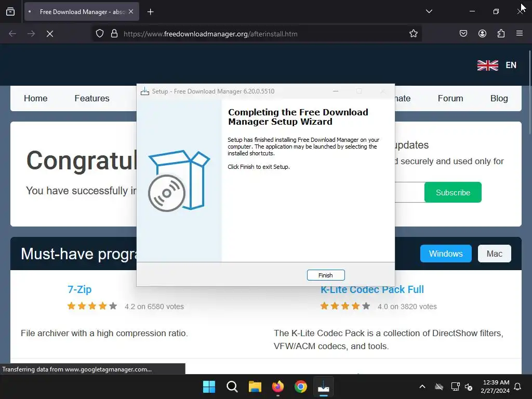Open Features in site navigation
Viewport: 532px width, 399px height.
click(x=92, y=98)
